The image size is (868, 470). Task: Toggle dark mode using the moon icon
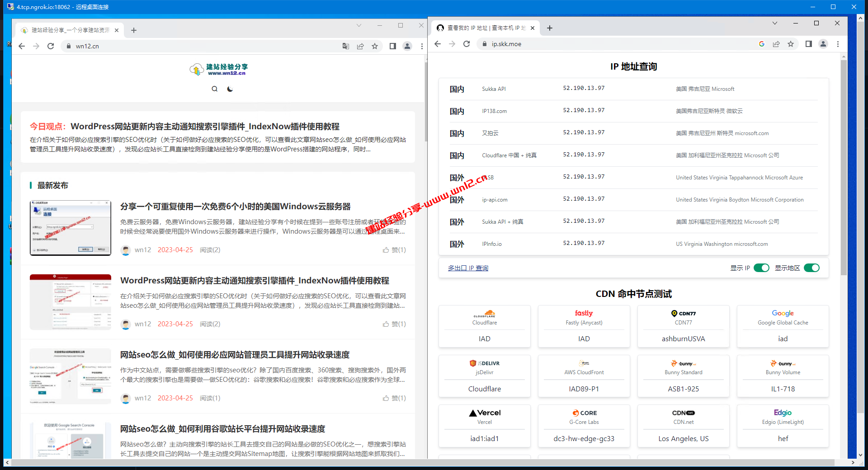coord(231,89)
